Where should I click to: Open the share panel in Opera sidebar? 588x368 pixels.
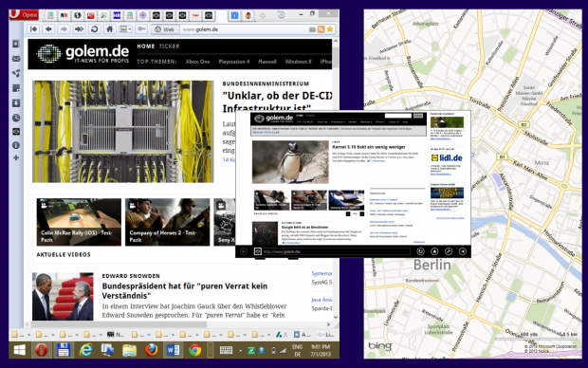tap(16, 74)
